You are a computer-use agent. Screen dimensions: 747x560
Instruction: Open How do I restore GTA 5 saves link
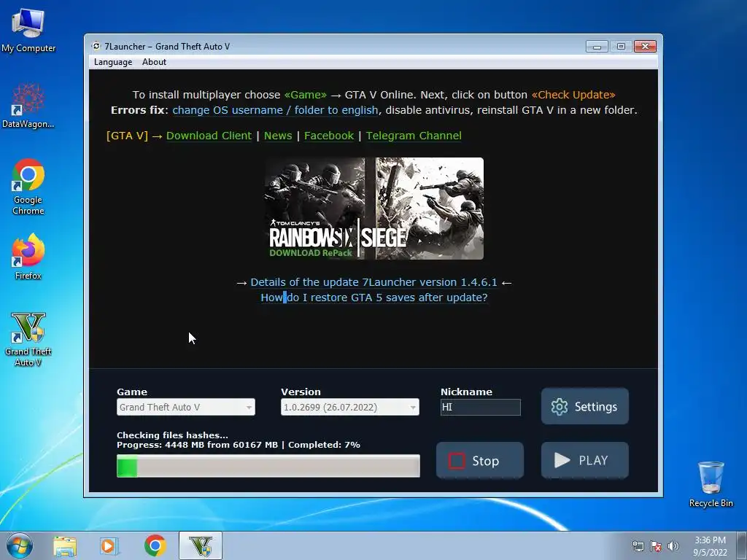point(374,297)
